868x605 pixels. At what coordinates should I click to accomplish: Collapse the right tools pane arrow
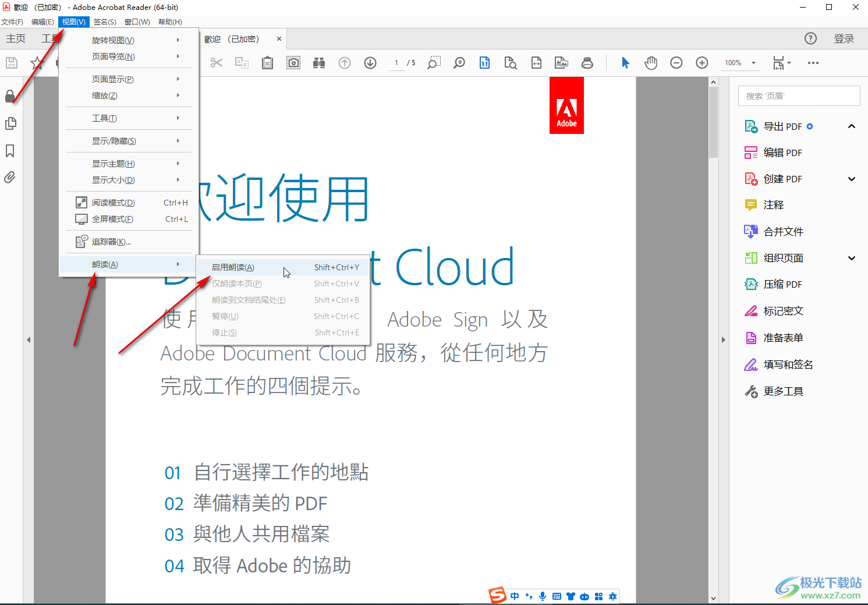point(724,339)
